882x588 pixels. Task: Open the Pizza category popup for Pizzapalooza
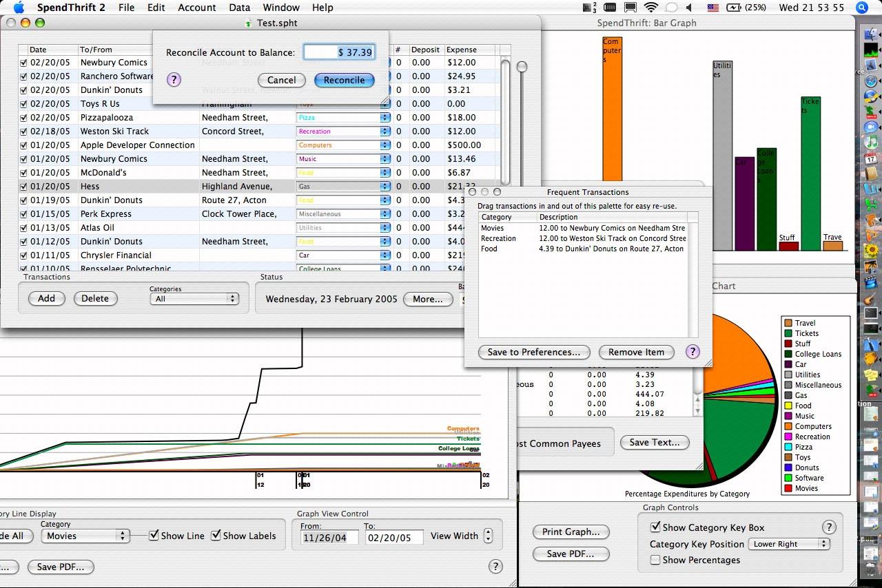point(343,118)
